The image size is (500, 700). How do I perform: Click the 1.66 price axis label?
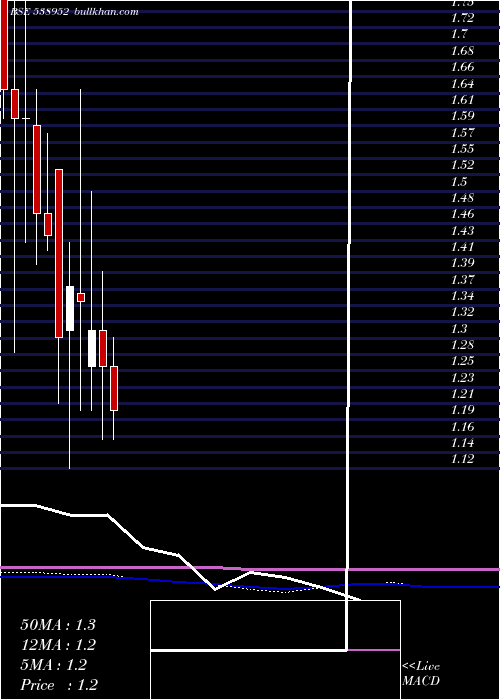[x=462, y=67]
